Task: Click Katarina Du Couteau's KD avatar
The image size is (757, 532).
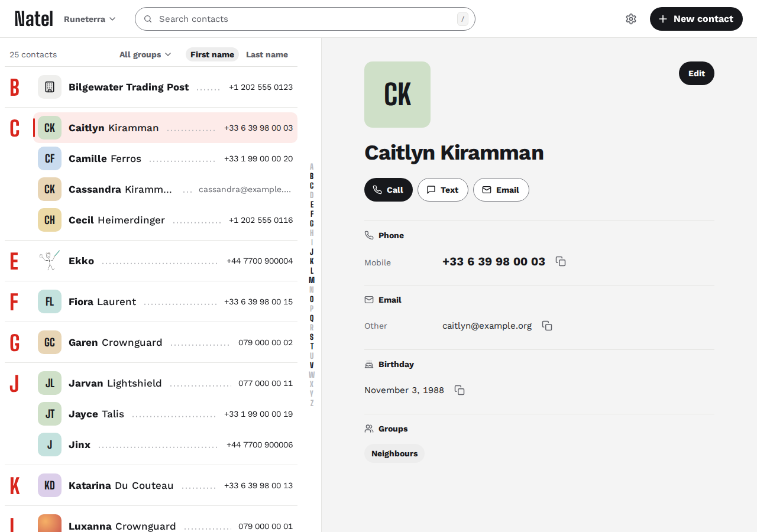Action: (x=50, y=485)
